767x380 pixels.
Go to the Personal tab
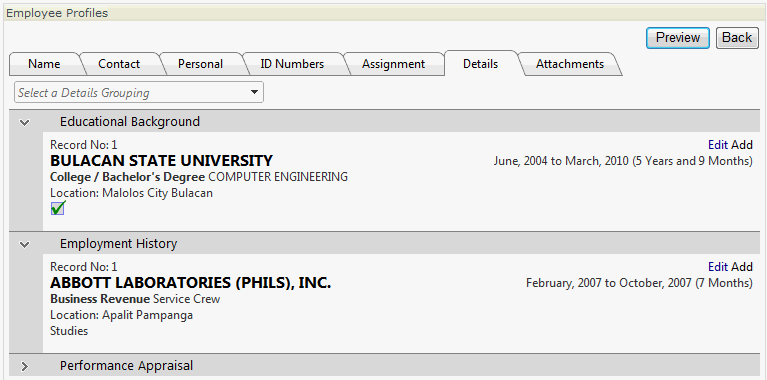pyautogui.click(x=200, y=64)
